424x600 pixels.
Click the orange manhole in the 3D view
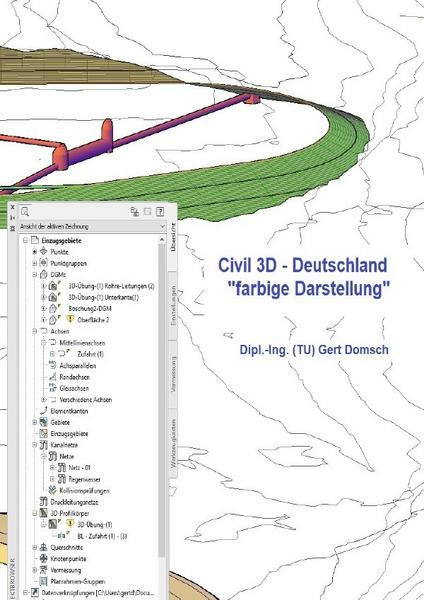60,157
